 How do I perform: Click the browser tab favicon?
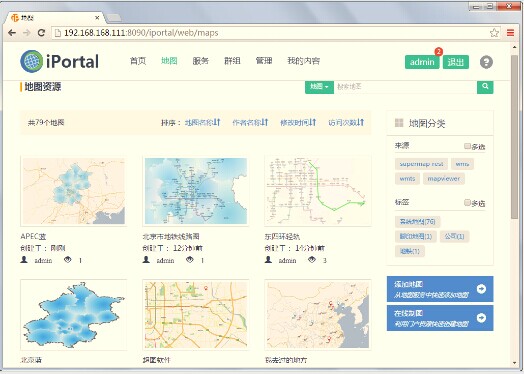15,17
